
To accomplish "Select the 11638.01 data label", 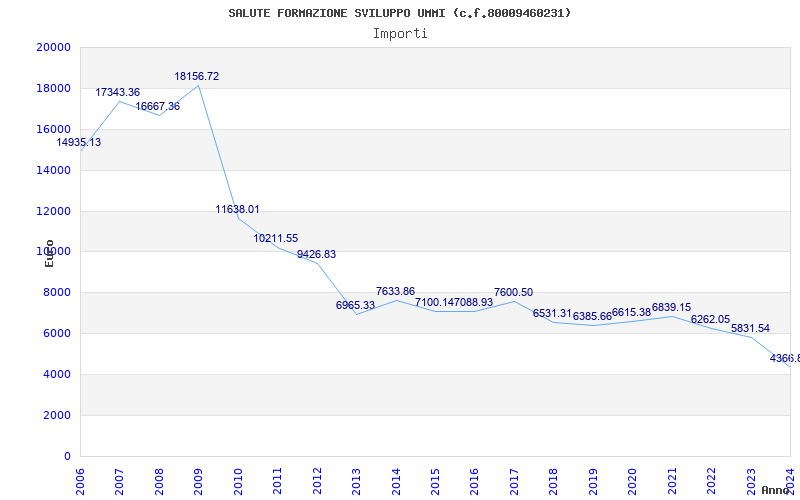I will click(237, 209).
